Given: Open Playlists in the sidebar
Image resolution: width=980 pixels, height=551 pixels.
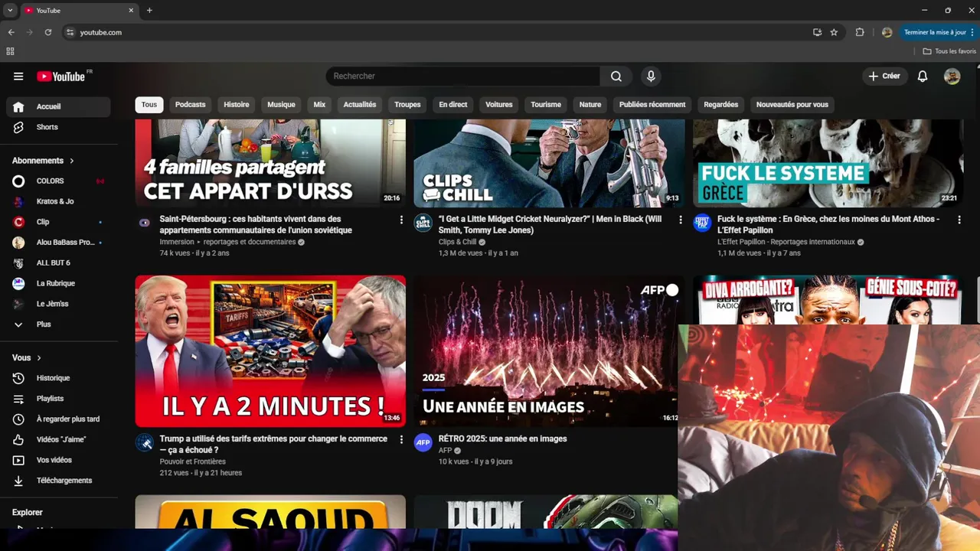Looking at the screenshot, I should (58, 399).
